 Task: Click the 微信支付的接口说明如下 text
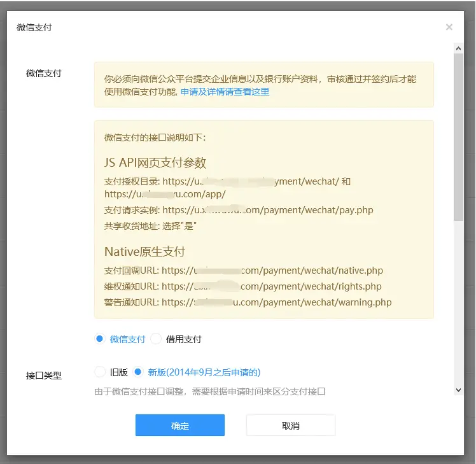pyautogui.click(x=155, y=137)
